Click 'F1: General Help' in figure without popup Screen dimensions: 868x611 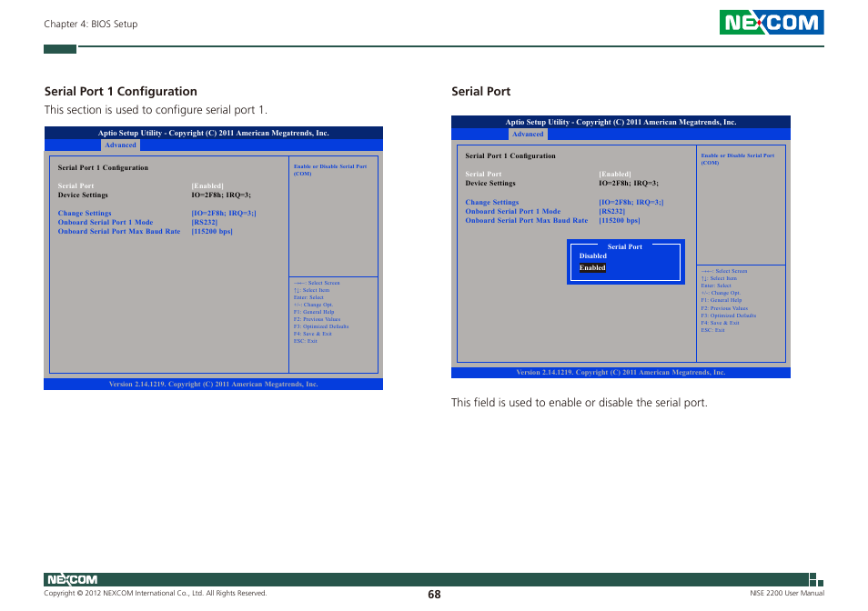click(314, 312)
